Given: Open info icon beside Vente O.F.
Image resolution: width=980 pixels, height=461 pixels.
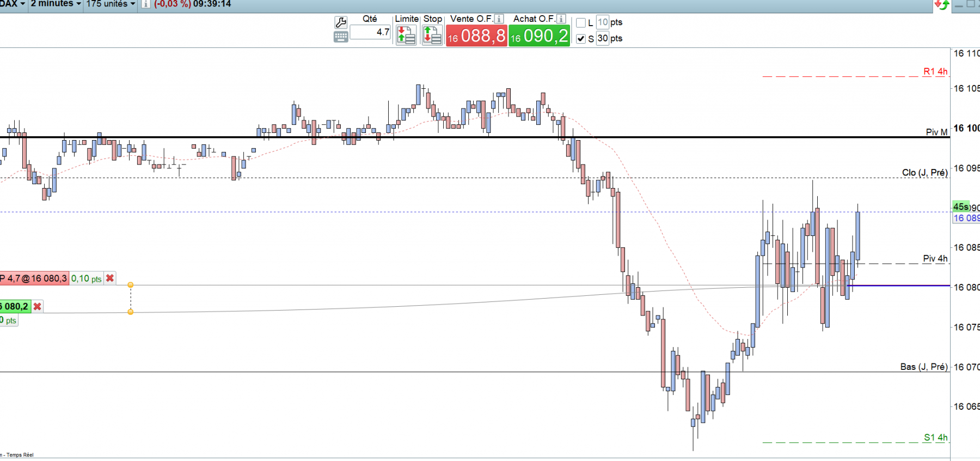Looking at the screenshot, I should (x=499, y=19).
